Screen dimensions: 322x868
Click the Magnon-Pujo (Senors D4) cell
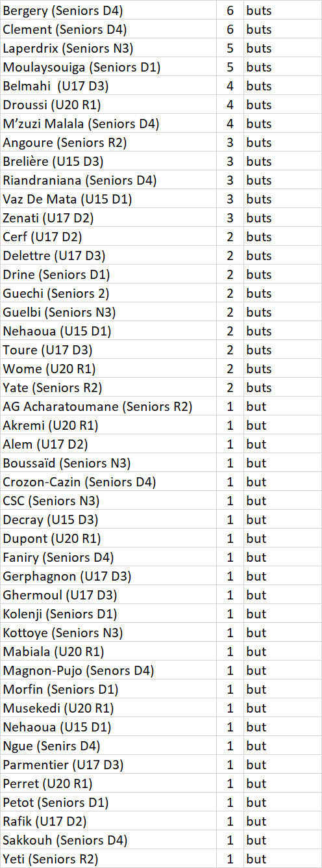coord(108,670)
